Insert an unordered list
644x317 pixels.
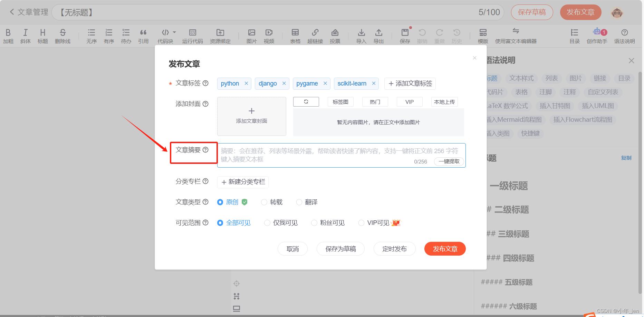coord(92,36)
